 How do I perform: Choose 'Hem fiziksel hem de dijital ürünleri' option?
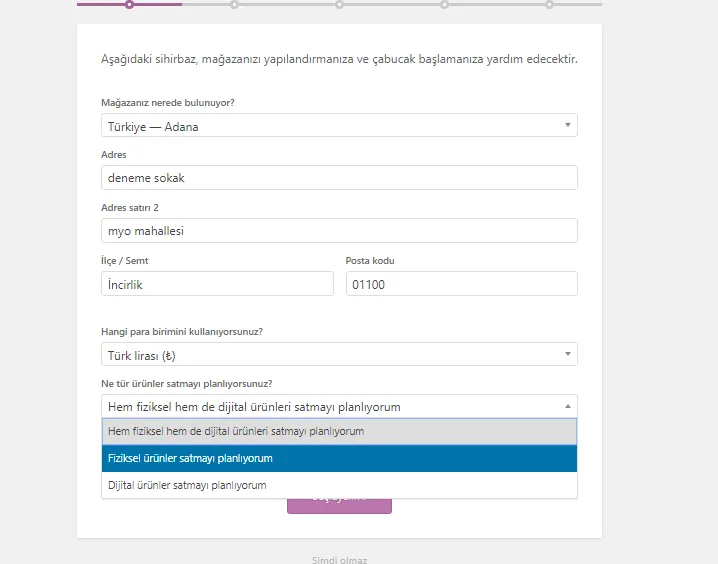click(x=339, y=432)
